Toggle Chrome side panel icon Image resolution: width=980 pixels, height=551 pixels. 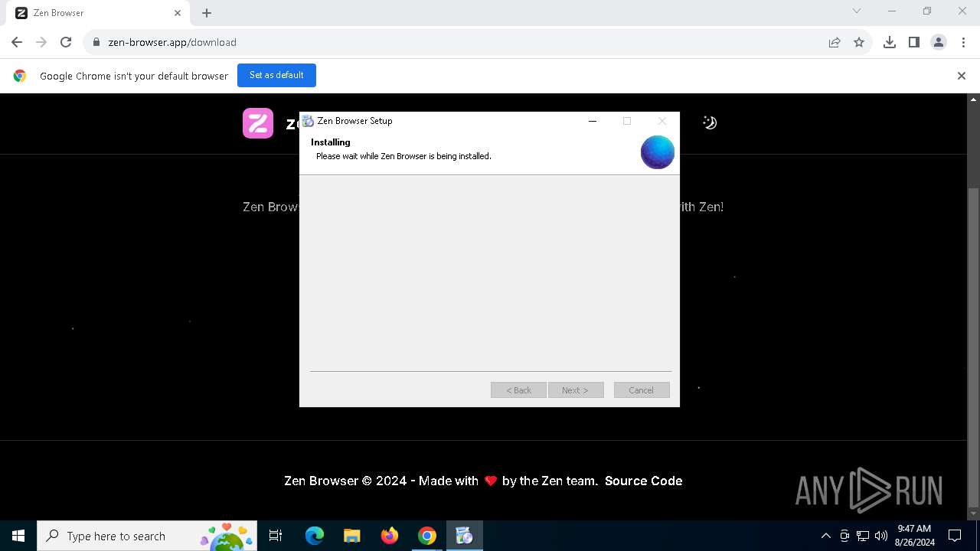click(x=914, y=42)
